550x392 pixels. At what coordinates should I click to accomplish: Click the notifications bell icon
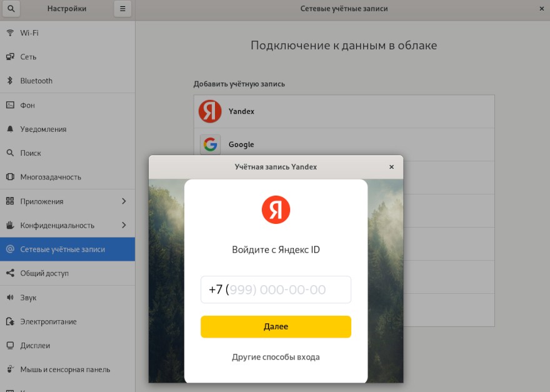tap(10, 129)
